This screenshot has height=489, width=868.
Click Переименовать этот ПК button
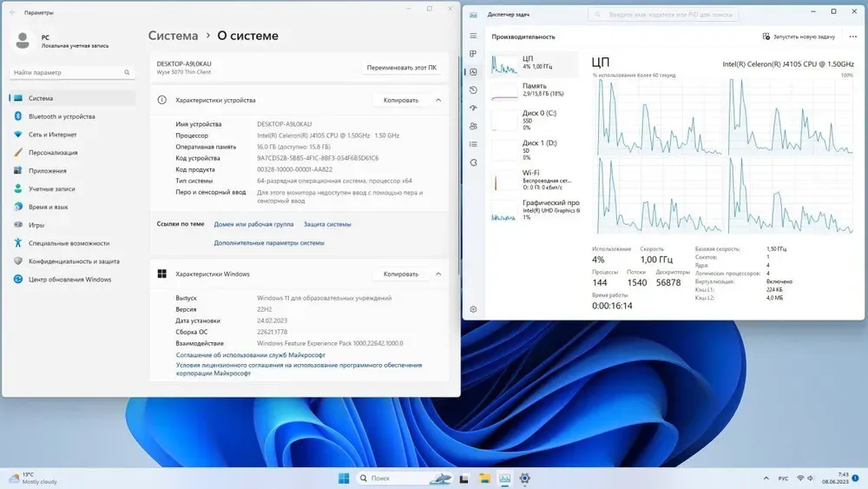coord(401,67)
